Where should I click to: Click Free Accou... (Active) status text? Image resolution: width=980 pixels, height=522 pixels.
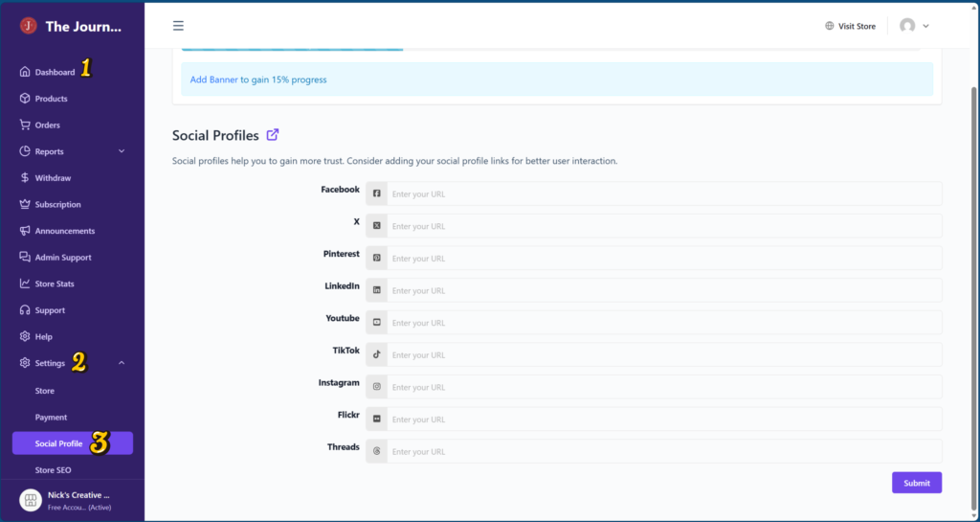79,507
